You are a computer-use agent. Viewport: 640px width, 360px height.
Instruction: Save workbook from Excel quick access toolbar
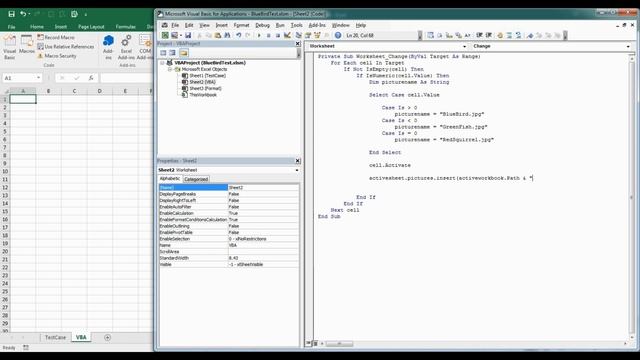[x=11, y=14]
